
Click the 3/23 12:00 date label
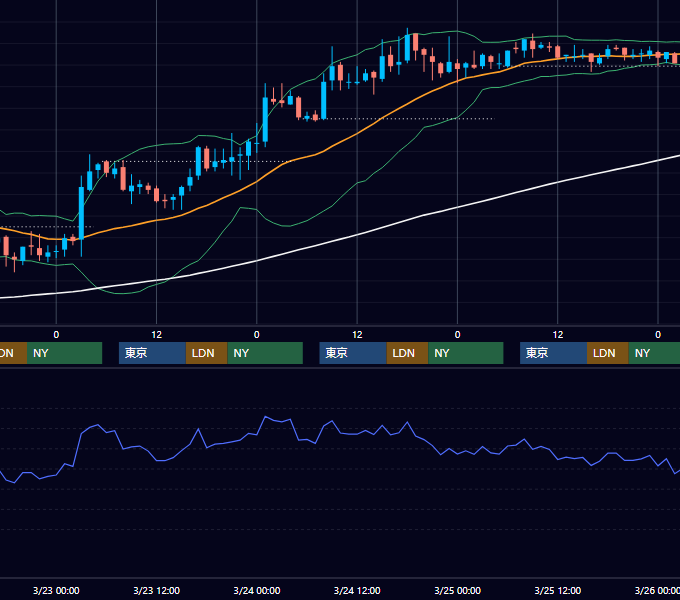click(x=157, y=590)
